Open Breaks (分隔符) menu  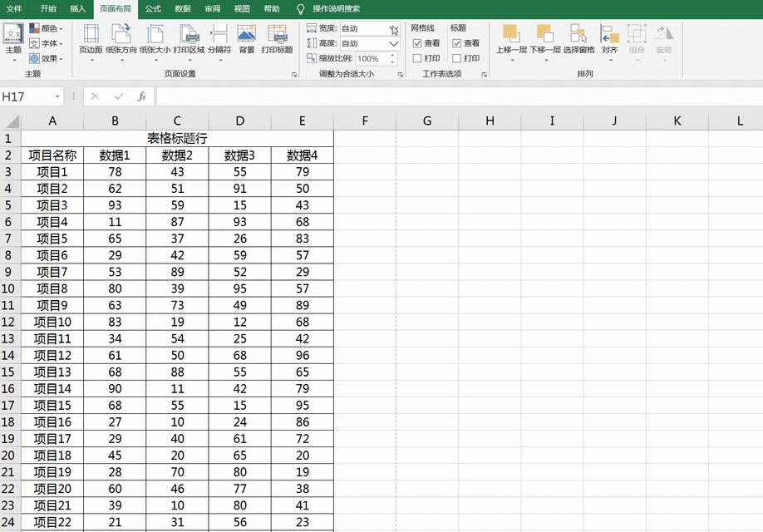click(219, 42)
